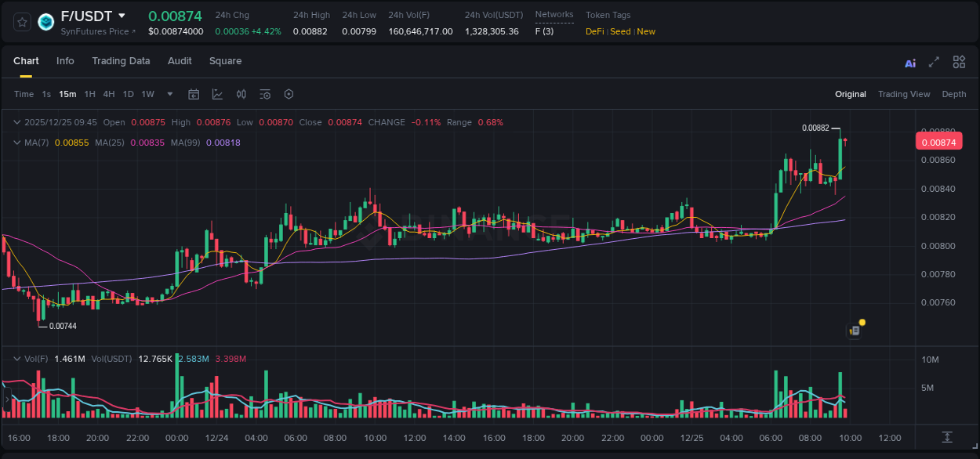Select the line chart style icon
The height and width of the screenshot is (459, 980).
[217, 94]
